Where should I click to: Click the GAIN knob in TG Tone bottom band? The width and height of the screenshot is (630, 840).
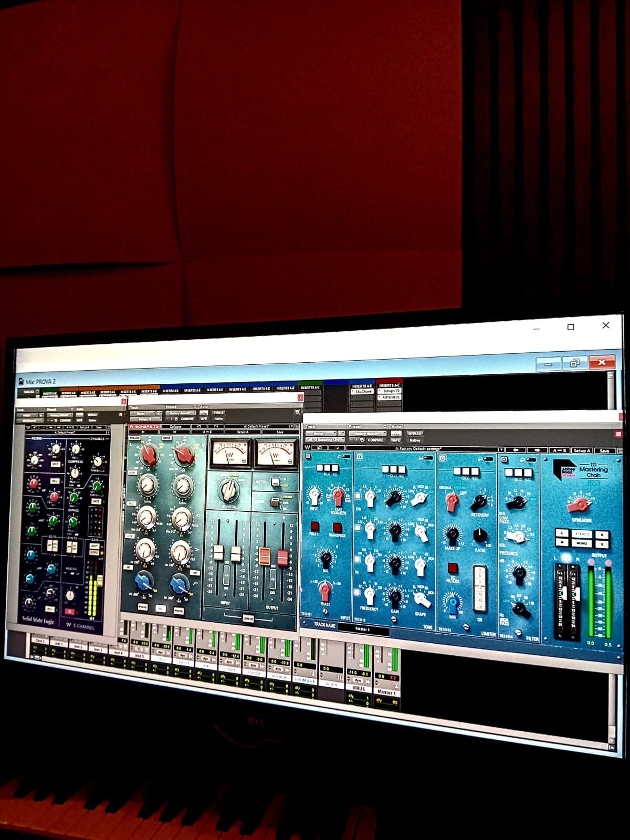pos(394,597)
